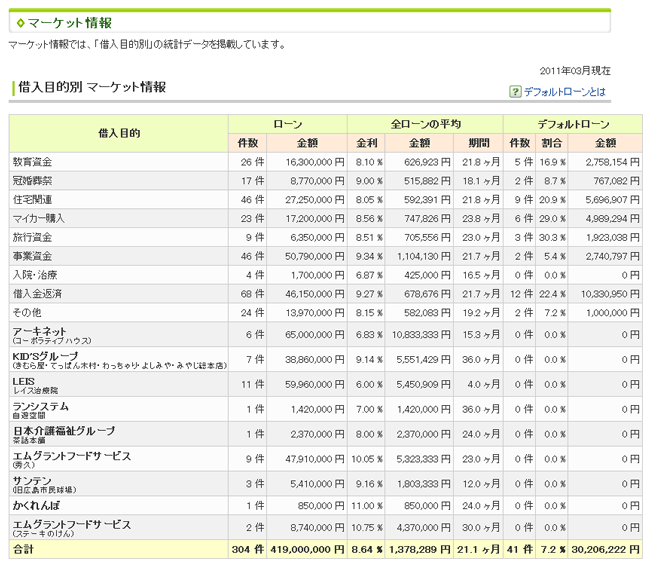Screen dimensions: 650x563
Task: Click the 割合 column header
Action: [552, 143]
